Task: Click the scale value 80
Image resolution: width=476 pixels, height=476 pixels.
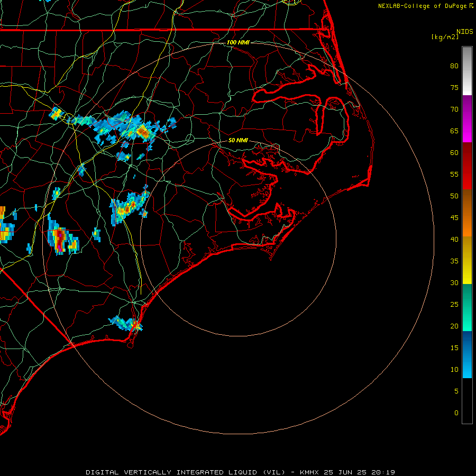Action: (454, 66)
